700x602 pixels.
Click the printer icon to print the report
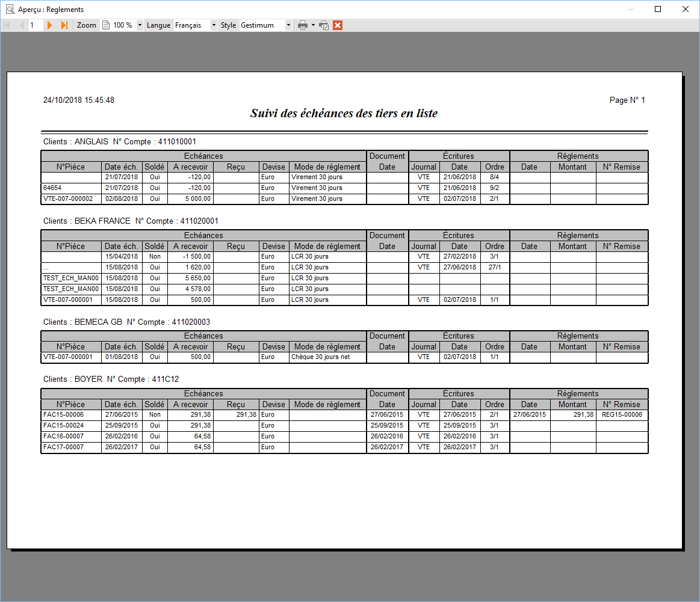tap(303, 25)
